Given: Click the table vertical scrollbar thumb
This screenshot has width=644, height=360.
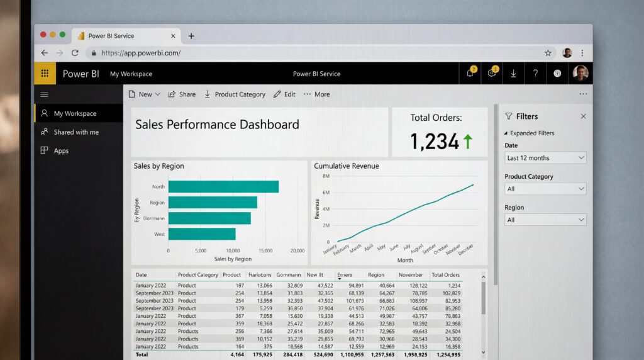Looking at the screenshot, I should click(484, 298).
